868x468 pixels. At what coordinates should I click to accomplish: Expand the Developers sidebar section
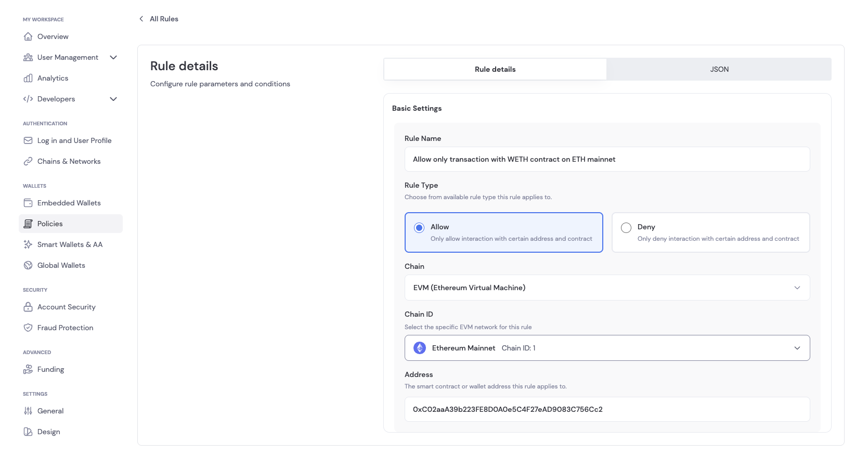[x=113, y=99]
